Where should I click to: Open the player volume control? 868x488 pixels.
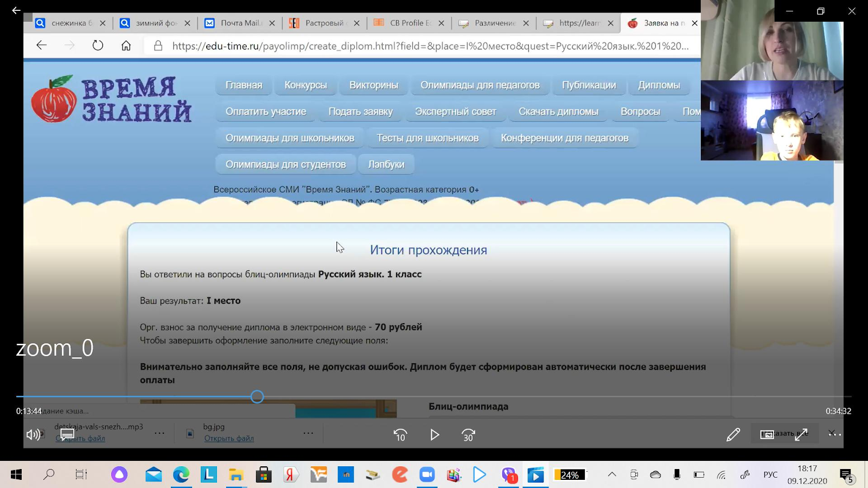point(33,434)
